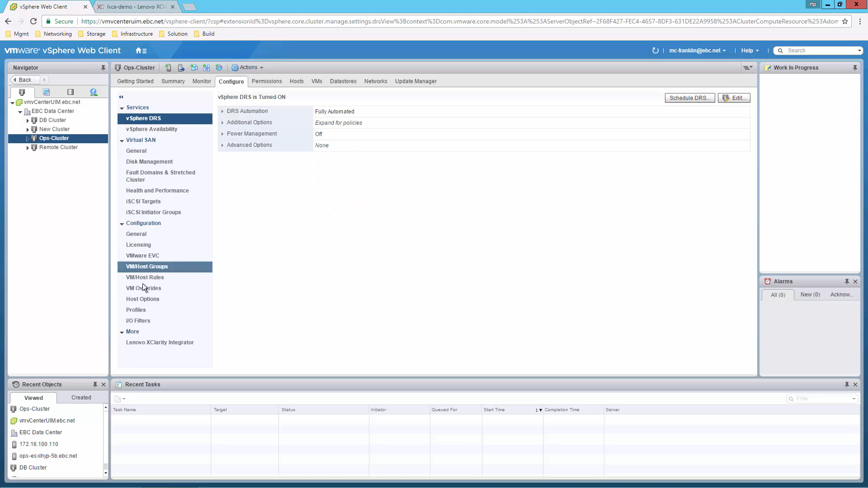
Task: Select the Hosts tab
Action: [296, 81]
